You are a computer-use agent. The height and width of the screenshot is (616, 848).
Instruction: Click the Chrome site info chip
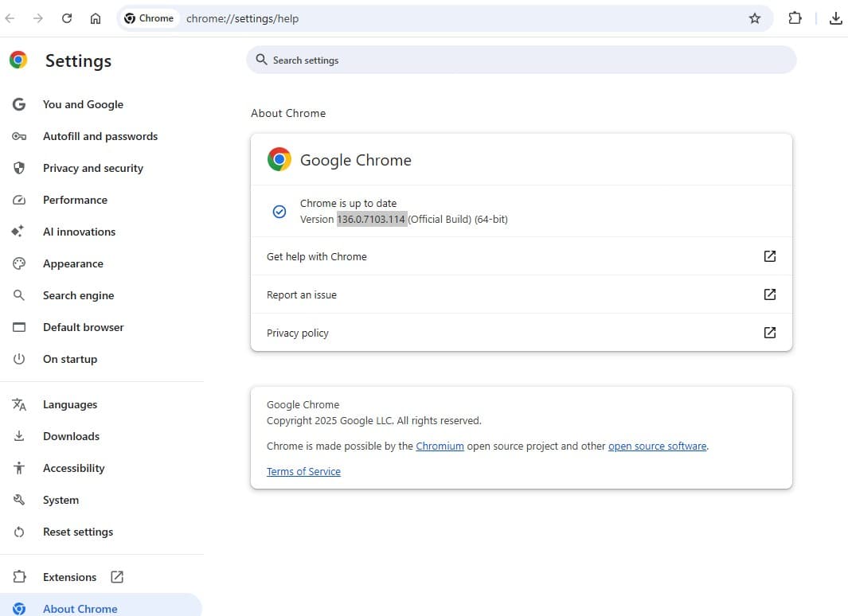click(x=149, y=18)
